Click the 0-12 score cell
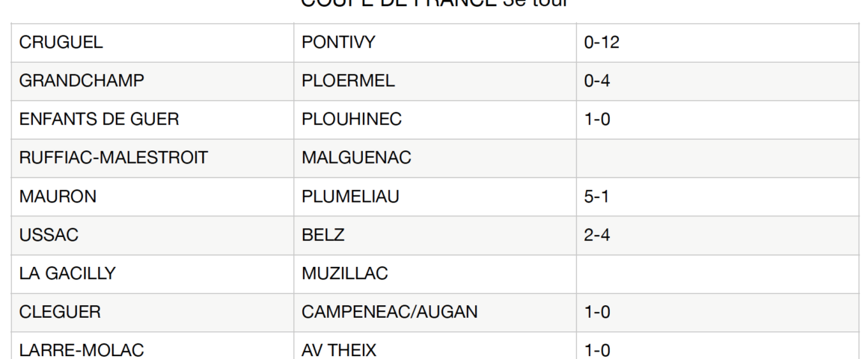The width and height of the screenshot is (868, 359). (x=602, y=43)
